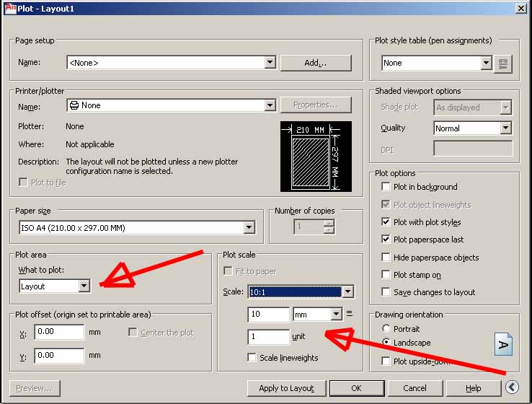The image size is (532, 404).
Task: Click the OK button
Action: tap(356, 388)
